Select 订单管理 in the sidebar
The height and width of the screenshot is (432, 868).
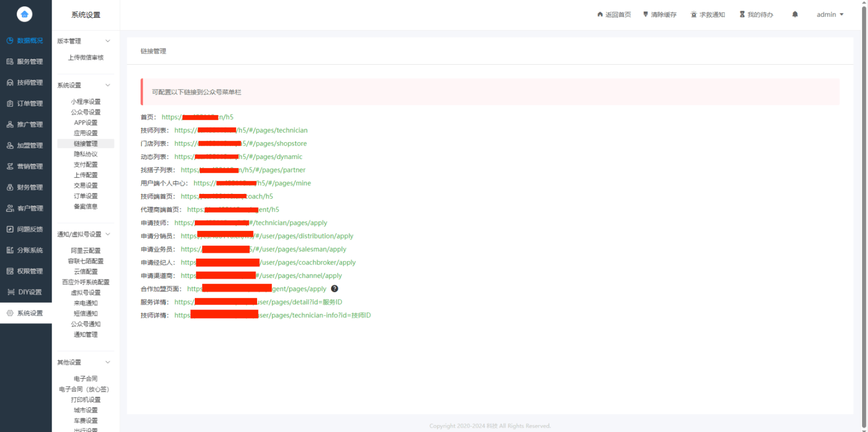pyautogui.click(x=25, y=103)
